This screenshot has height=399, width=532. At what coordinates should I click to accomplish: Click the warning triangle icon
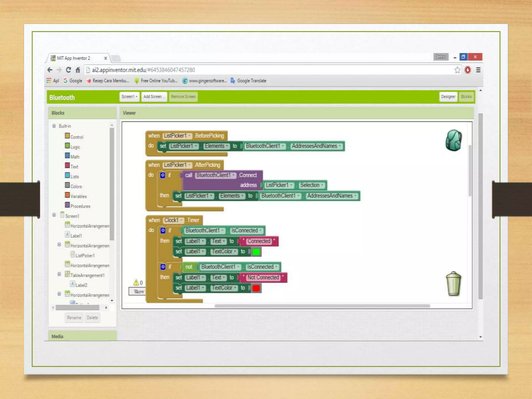136,282
